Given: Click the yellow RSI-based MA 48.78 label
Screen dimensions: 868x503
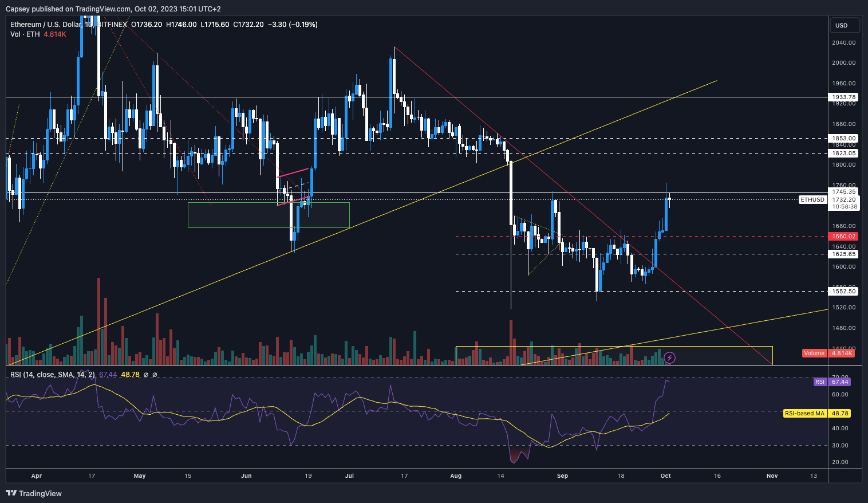Looking at the screenshot, I should pyautogui.click(x=816, y=413).
